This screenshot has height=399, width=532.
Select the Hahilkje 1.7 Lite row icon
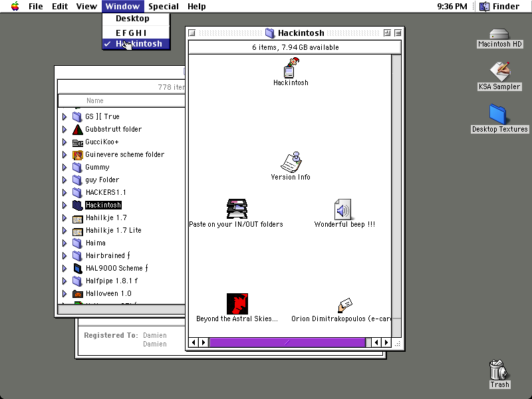(x=78, y=231)
